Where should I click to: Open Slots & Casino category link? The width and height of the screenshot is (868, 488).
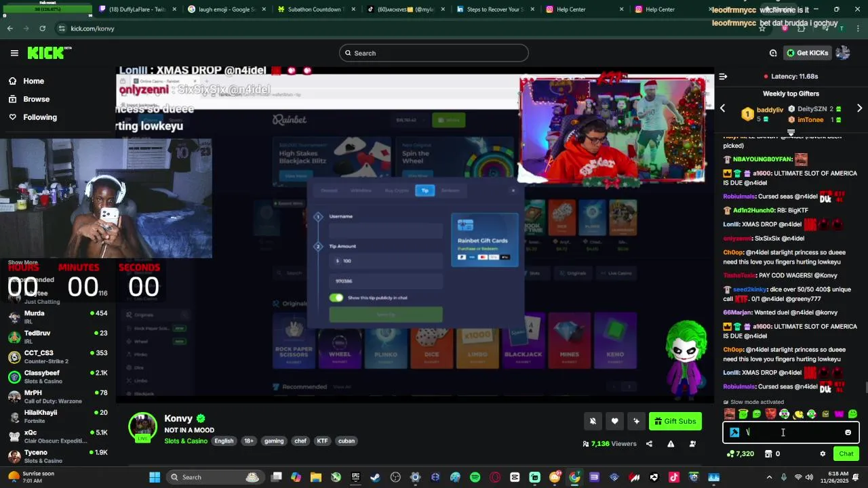(x=186, y=441)
